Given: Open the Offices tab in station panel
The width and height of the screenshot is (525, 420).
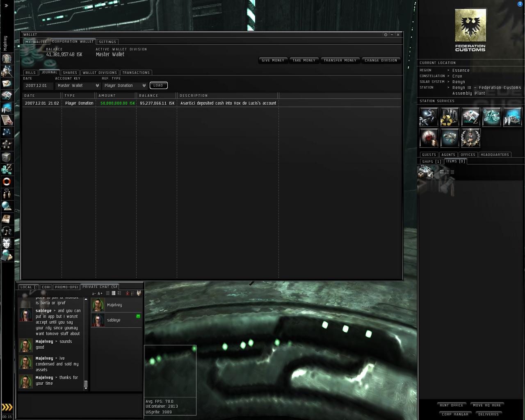Looking at the screenshot, I should [468, 155].
